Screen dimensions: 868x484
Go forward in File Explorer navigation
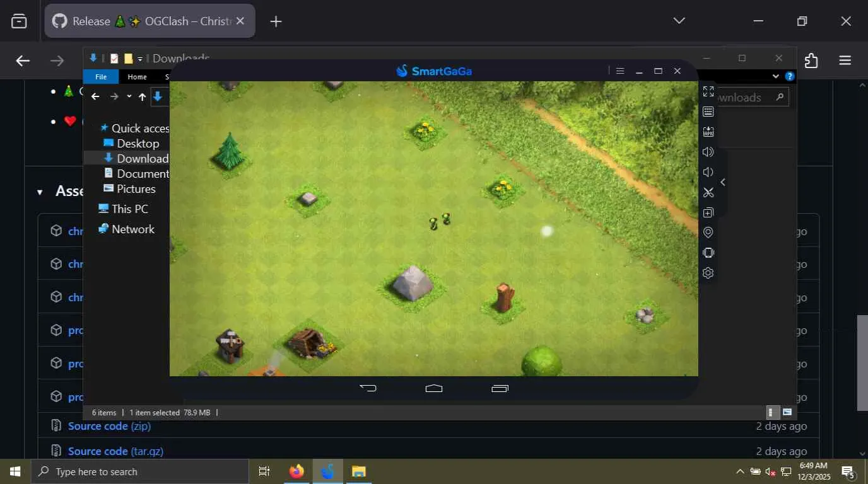(x=114, y=96)
